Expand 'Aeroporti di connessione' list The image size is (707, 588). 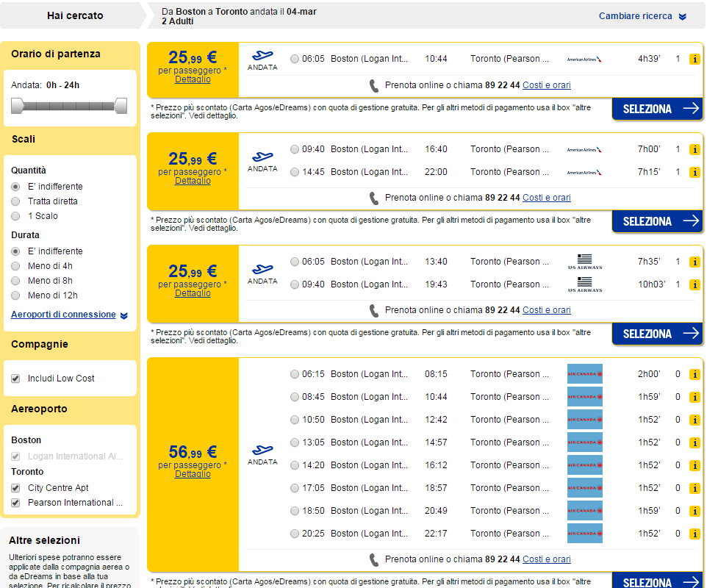[x=69, y=315]
